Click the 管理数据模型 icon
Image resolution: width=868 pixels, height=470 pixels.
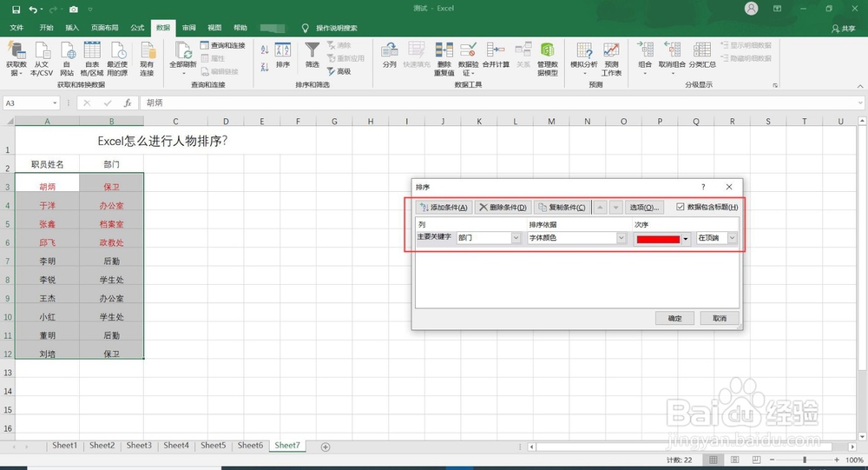548,51
